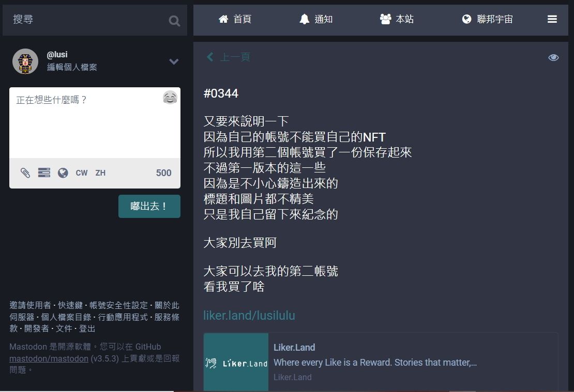Open the 聯邦宇宙 federated timeline tab
The height and width of the screenshot is (392, 574).
tap(487, 19)
